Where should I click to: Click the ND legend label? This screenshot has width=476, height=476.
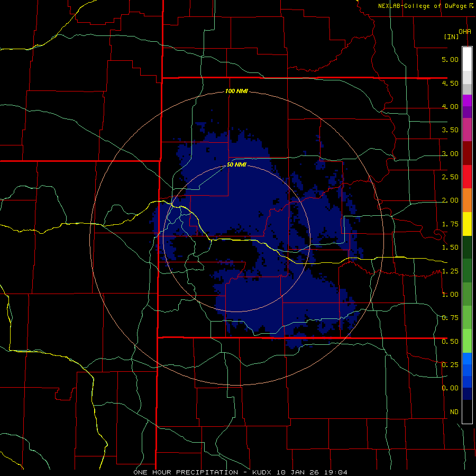[454, 412]
